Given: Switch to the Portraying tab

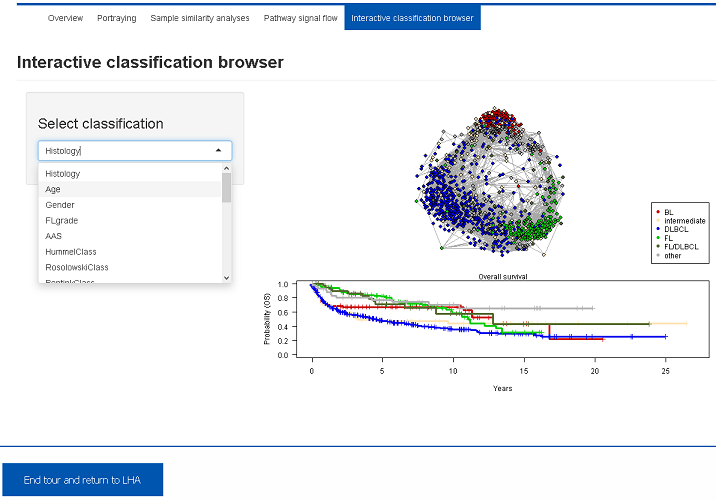Looking at the screenshot, I should [117, 18].
